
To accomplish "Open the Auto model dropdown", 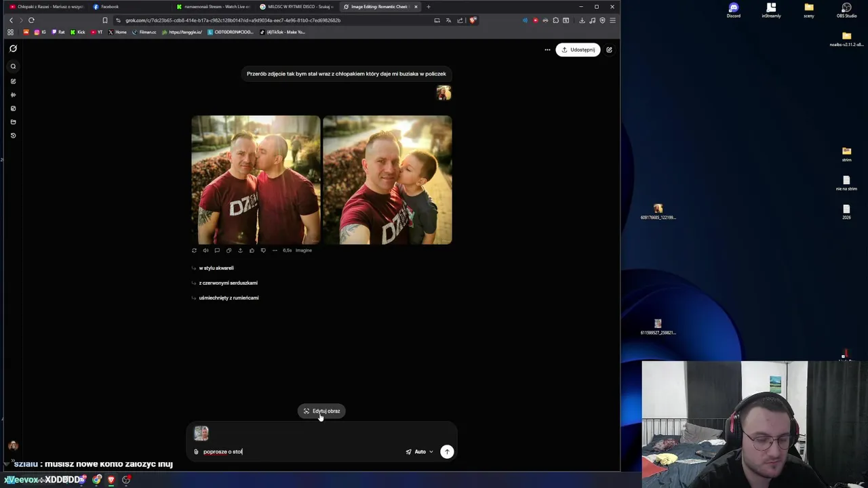I will 420,452.
